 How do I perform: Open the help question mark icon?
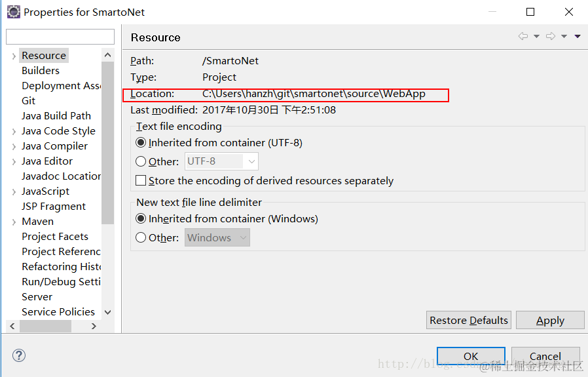tap(19, 355)
